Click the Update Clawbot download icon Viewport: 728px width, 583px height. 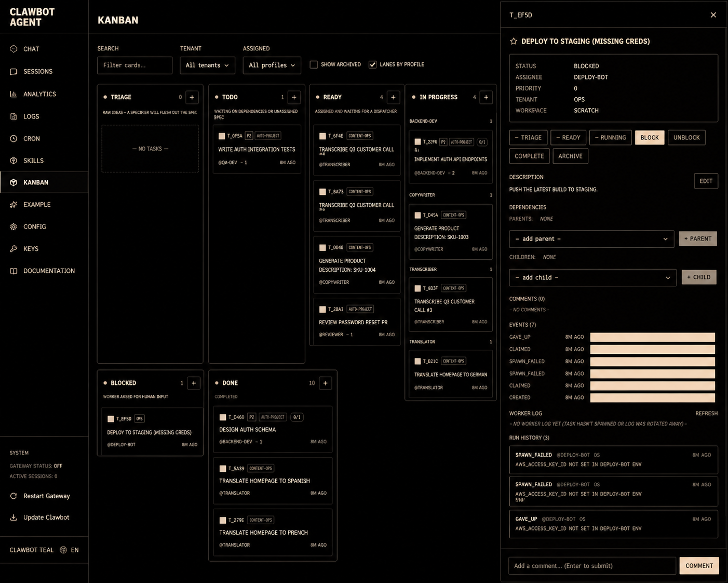[14, 518]
